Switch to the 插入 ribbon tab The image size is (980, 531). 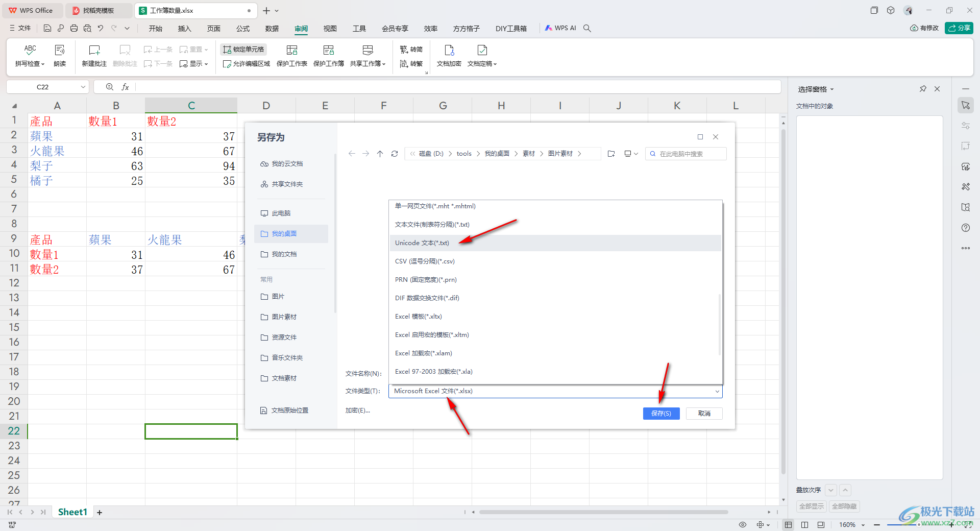tap(185, 29)
